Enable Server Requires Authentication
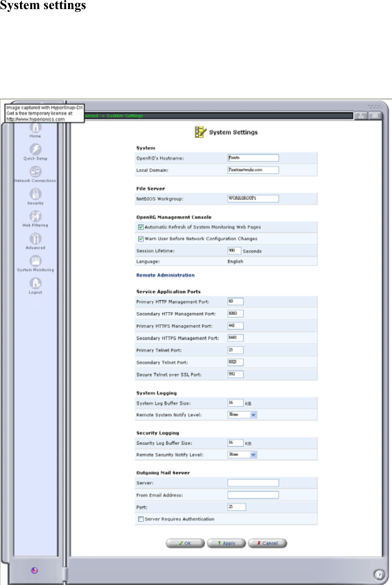The image size is (392, 585). [x=141, y=519]
